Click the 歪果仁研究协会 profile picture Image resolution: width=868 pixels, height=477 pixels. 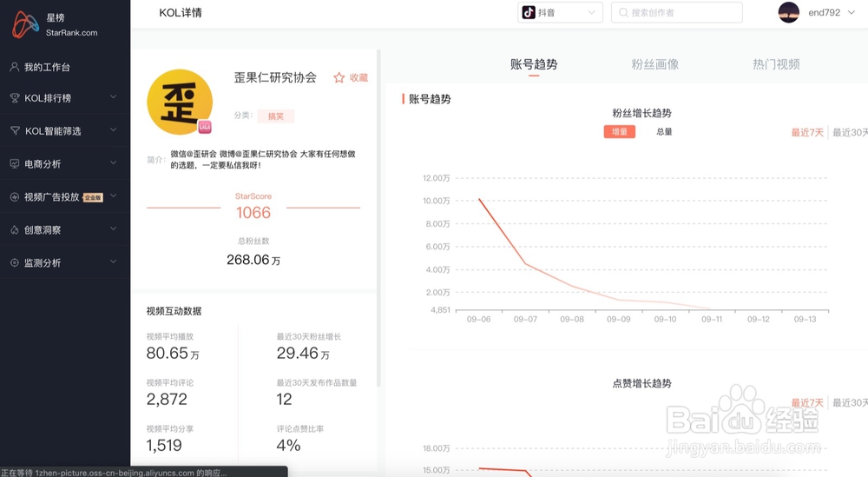pyautogui.click(x=180, y=102)
